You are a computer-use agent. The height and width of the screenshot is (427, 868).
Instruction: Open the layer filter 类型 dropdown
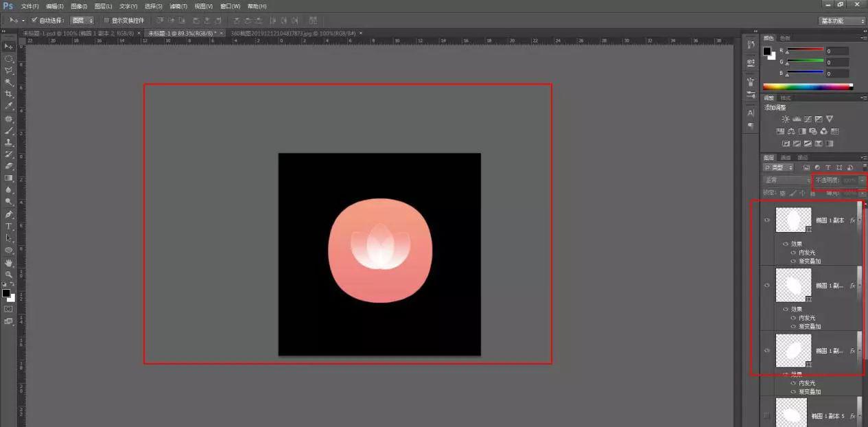pos(779,168)
